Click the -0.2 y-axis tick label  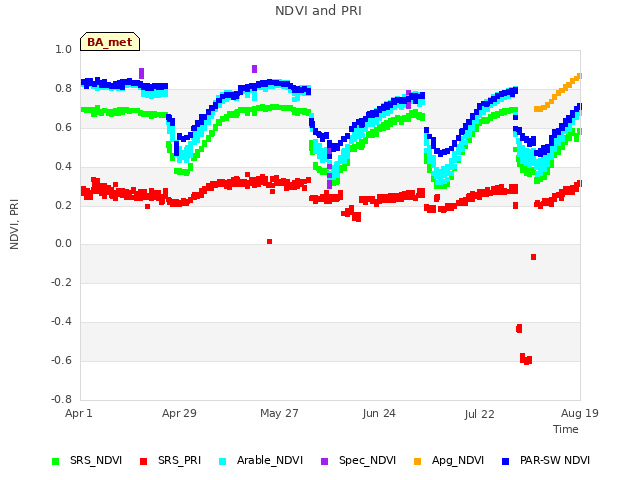coord(61,282)
